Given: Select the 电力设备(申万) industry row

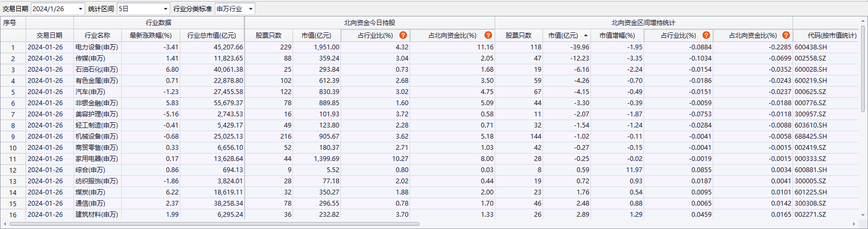Looking at the screenshot, I should pyautogui.click(x=97, y=47).
